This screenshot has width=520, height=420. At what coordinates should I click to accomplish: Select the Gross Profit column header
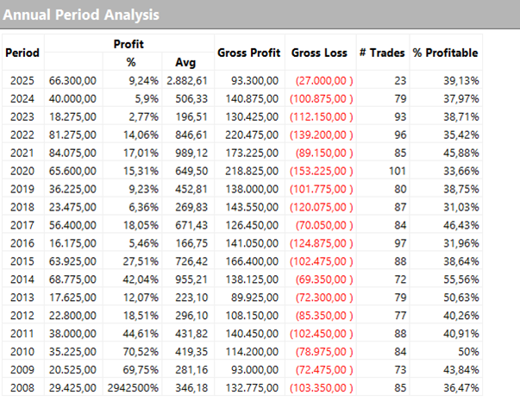(x=248, y=53)
